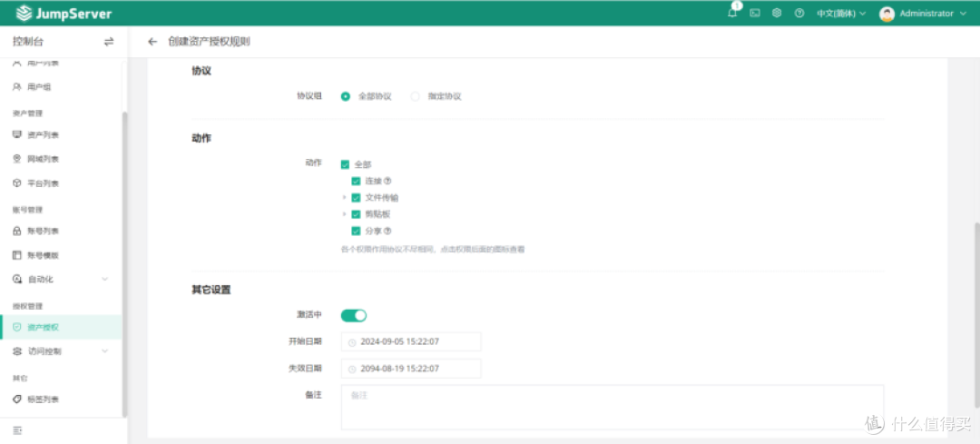This screenshot has height=444, width=980.
Task: Click the 用户组 sidebar icon
Action: (x=17, y=87)
